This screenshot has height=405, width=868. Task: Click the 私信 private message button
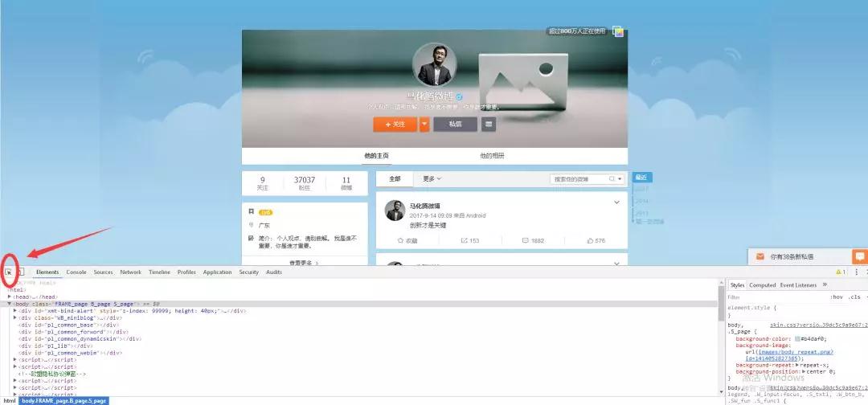455,125
